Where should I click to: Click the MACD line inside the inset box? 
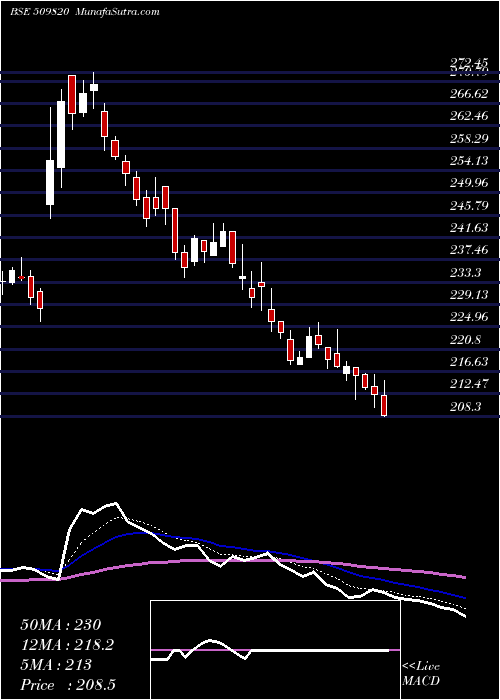(x=270, y=650)
